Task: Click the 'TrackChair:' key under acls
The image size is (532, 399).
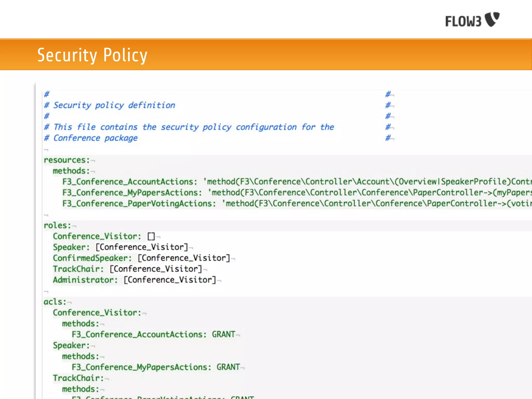Action: [78, 378]
